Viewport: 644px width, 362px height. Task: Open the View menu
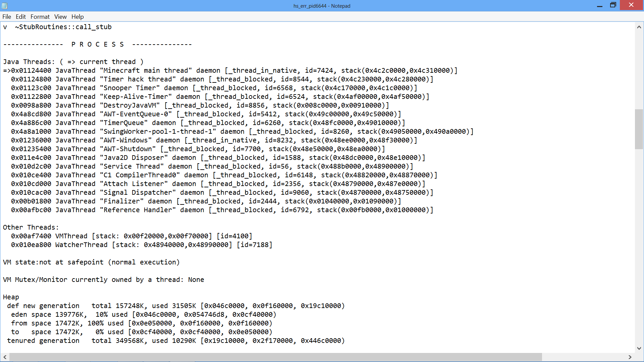60,17
